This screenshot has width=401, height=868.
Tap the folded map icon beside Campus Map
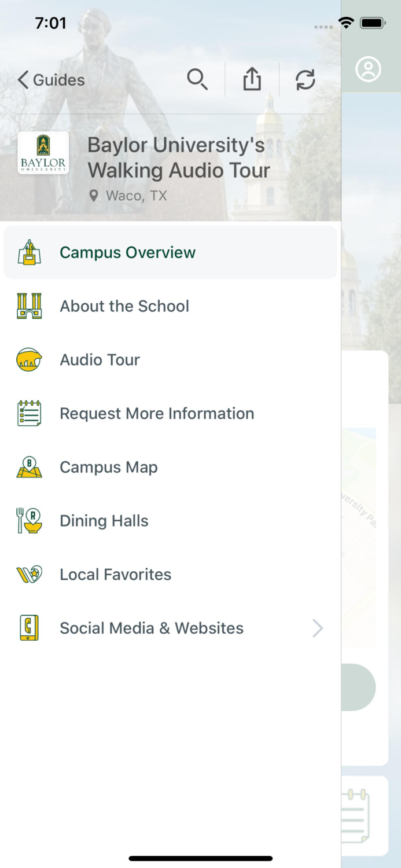29,467
